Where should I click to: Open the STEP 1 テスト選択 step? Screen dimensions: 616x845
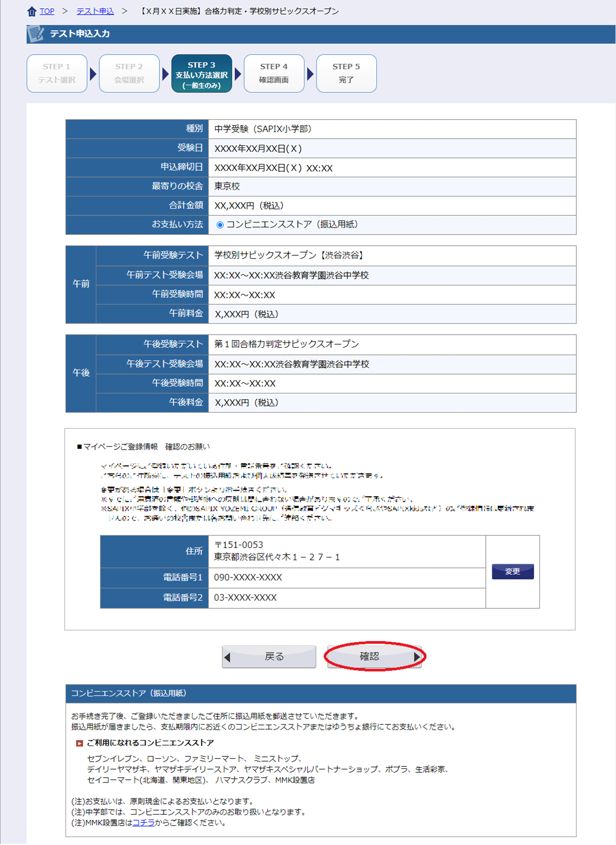57,74
